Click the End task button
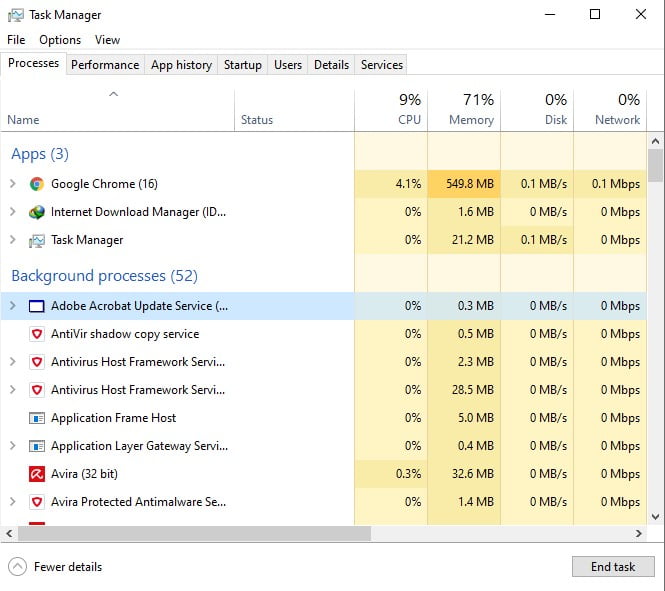This screenshot has height=591, width=665. coord(613,567)
